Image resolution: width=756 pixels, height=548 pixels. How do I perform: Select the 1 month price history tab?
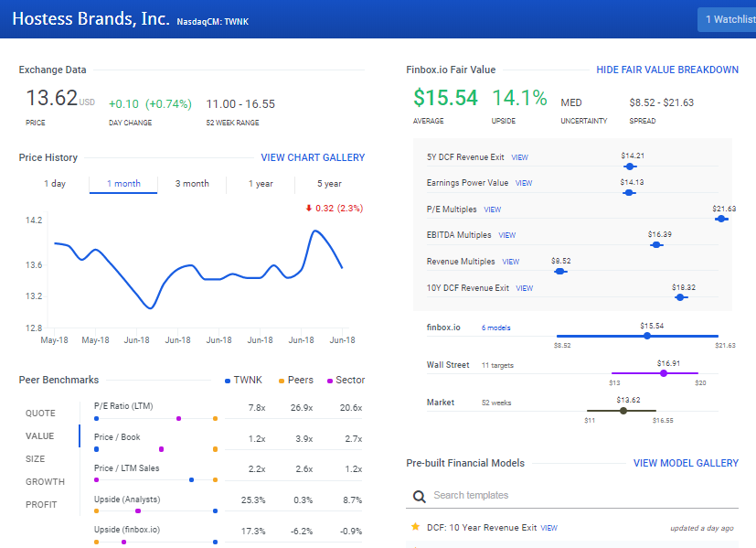(x=123, y=184)
